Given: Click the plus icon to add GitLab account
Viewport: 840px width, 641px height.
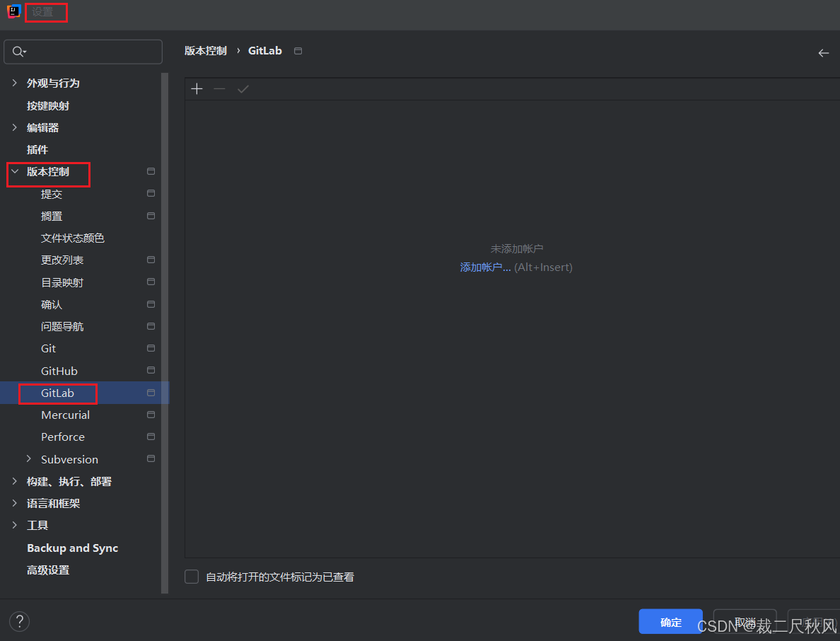Looking at the screenshot, I should pyautogui.click(x=197, y=88).
